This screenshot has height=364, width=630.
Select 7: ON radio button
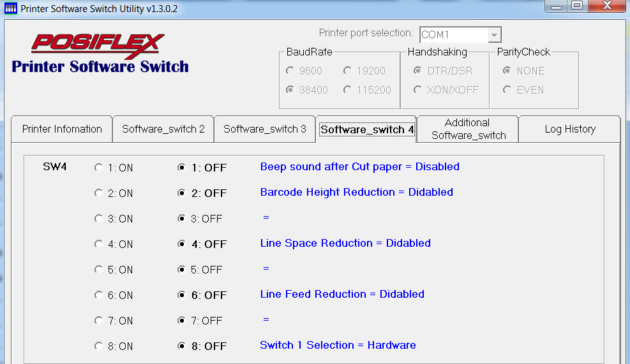[98, 321]
